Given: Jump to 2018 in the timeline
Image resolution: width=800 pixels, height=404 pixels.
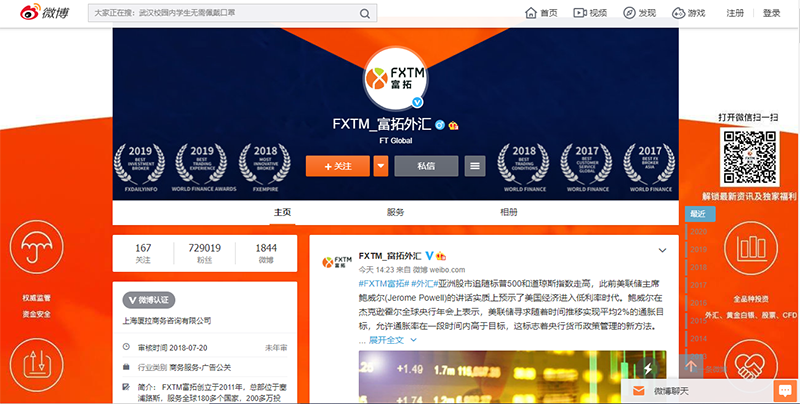Looking at the screenshot, I should [698, 267].
